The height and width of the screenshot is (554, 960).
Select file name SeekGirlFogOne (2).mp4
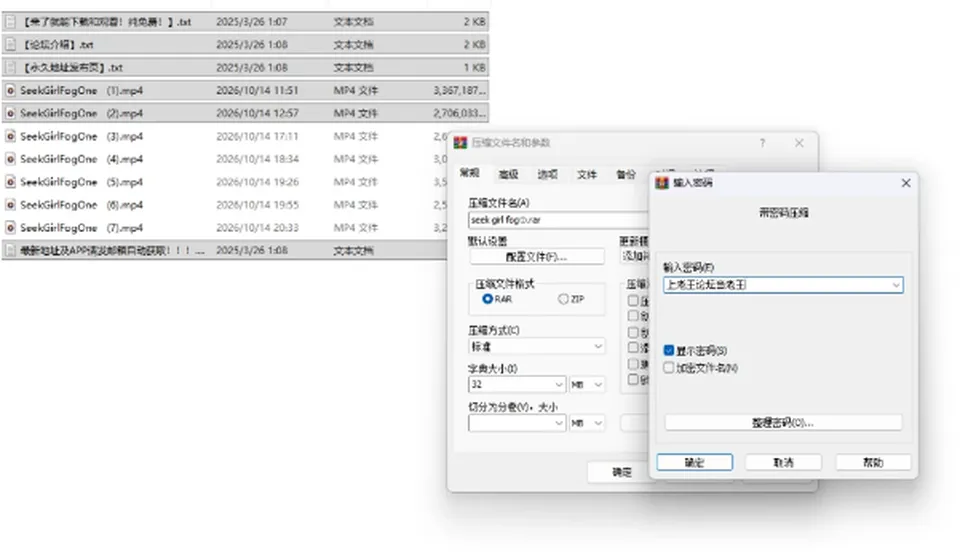tap(81, 113)
